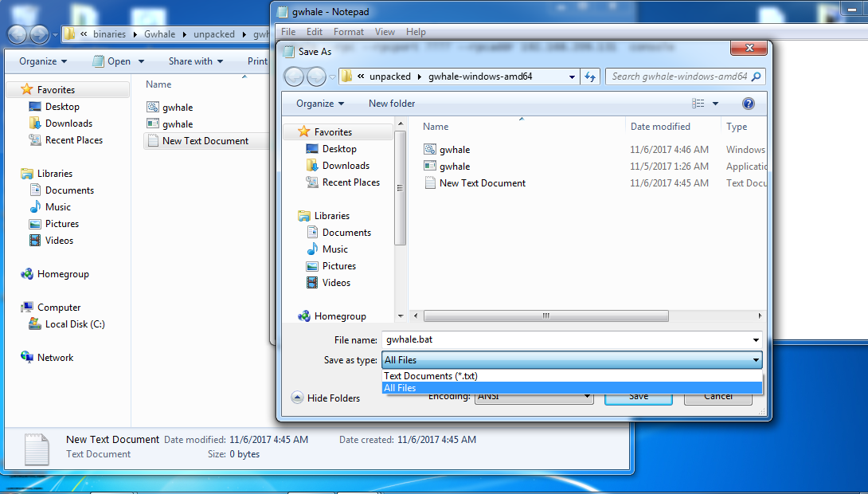Click the Notepad title bar icon
Screen dimensions: 868x494
coord(283,12)
